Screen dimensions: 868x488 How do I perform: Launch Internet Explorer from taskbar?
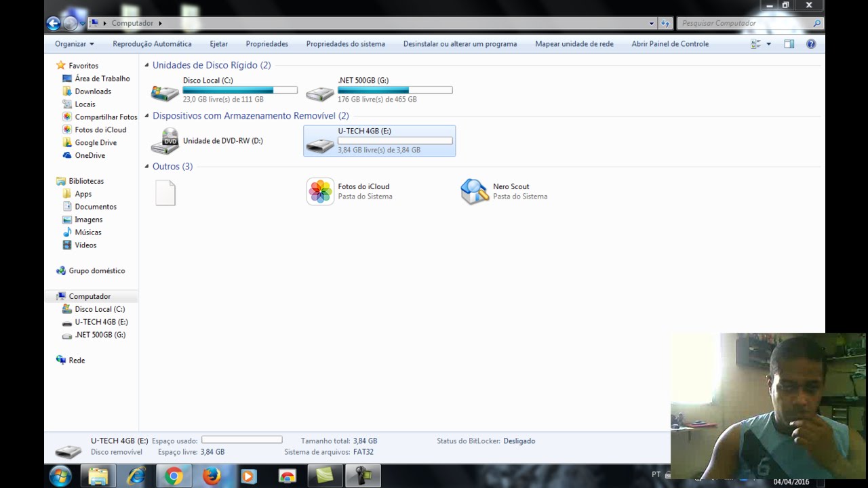pos(136,476)
